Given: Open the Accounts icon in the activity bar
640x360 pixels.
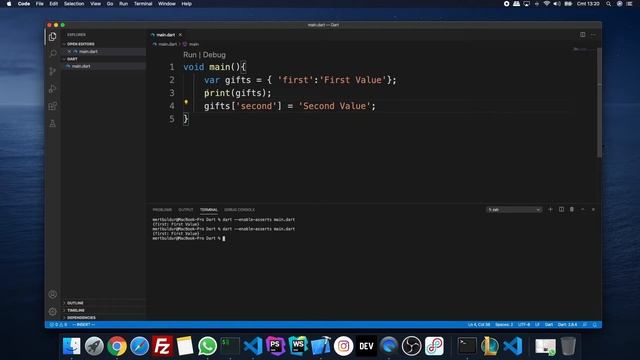Looking at the screenshot, I should pos(53,294).
